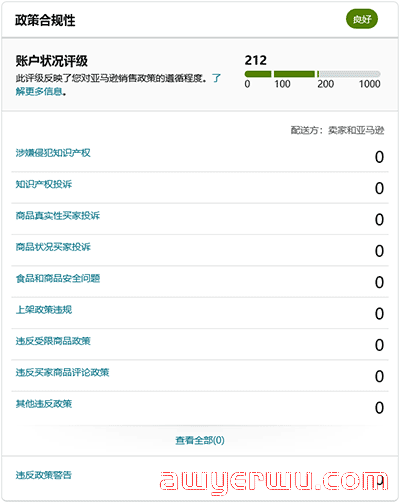Click the count 0 for 知识产权投诉
This screenshot has width=400, height=503.
pos(379,188)
